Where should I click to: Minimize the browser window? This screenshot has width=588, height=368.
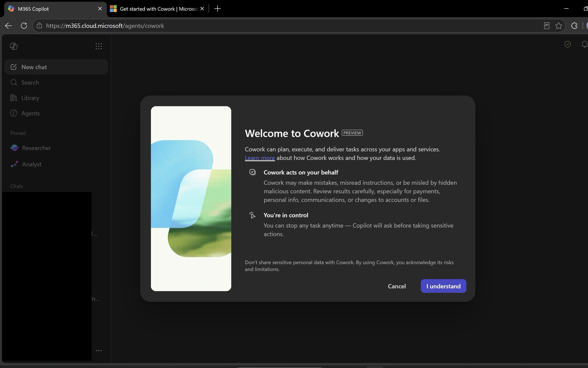(x=566, y=9)
